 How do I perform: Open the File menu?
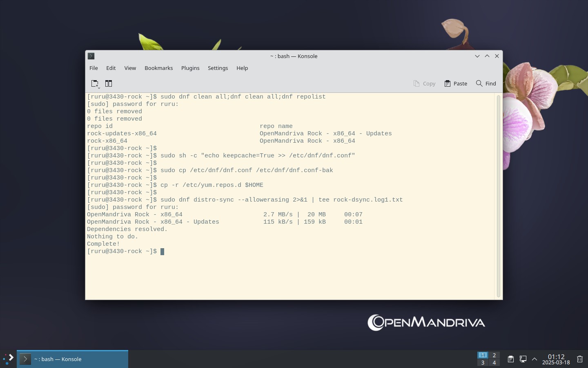coord(94,68)
